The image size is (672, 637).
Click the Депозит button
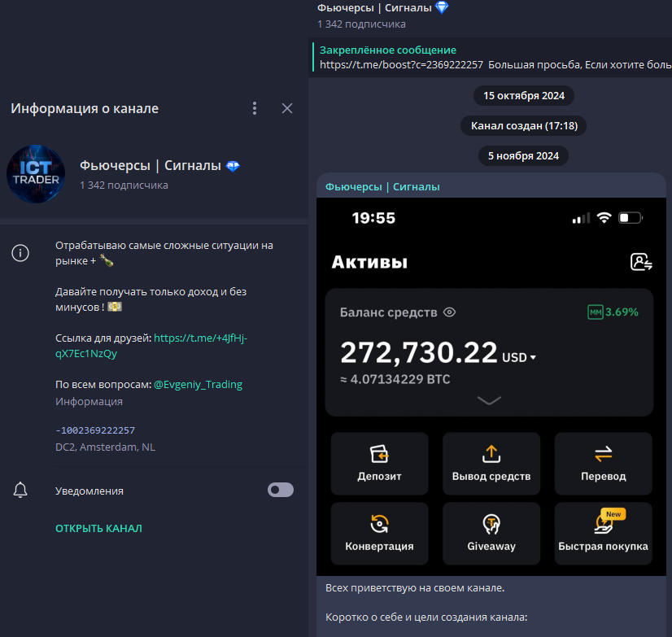click(379, 464)
